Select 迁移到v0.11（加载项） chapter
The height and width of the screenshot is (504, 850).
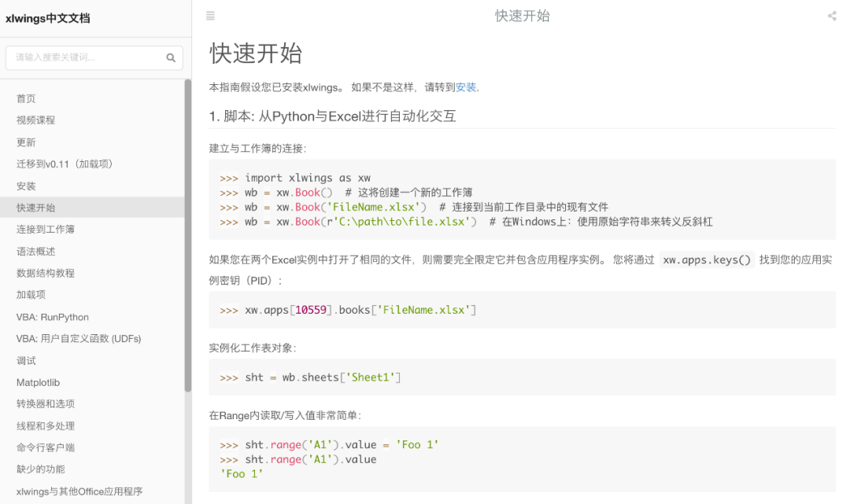[x=65, y=164]
